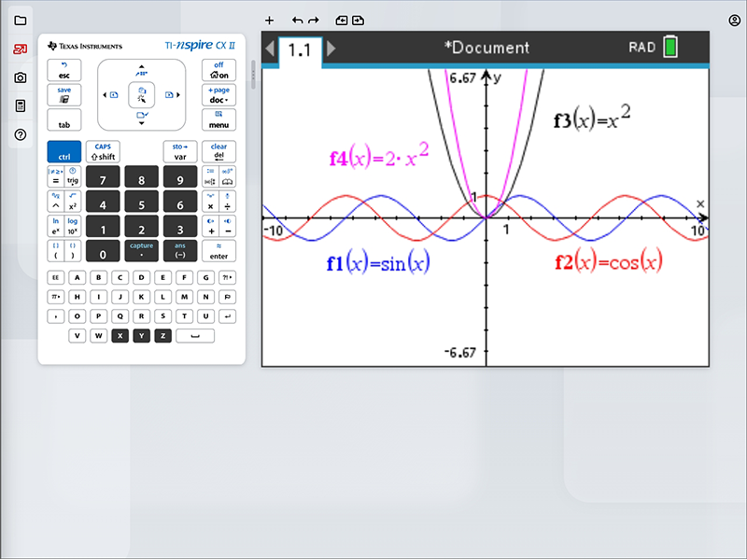Image resolution: width=747 pixels, height=560 pixels.
Task: Toggle the RAD angle mode indicator
Action: [x=642, y=48]
